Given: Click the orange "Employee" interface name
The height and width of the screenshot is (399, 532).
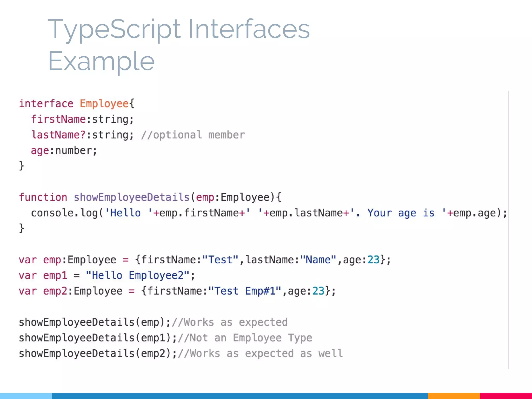Looking at the screenshot, I should pos(104,104).
